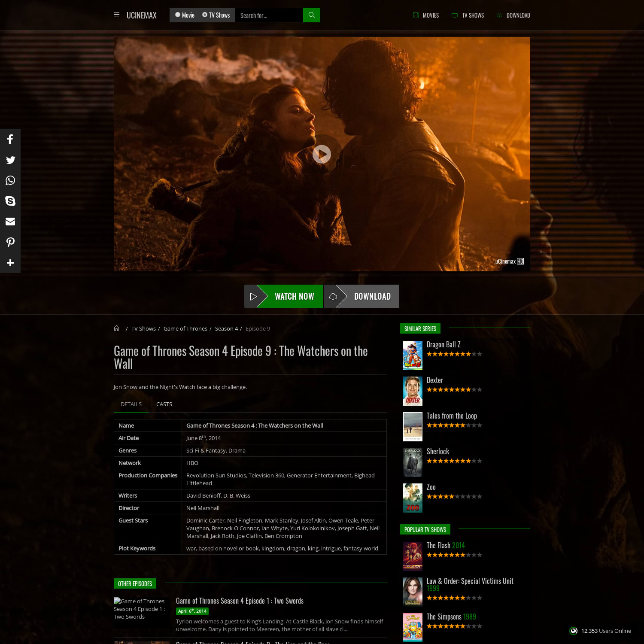Open Law & Order: Special Victims Unit link
This screenshot has width=644, height=644.
[470, 584]
